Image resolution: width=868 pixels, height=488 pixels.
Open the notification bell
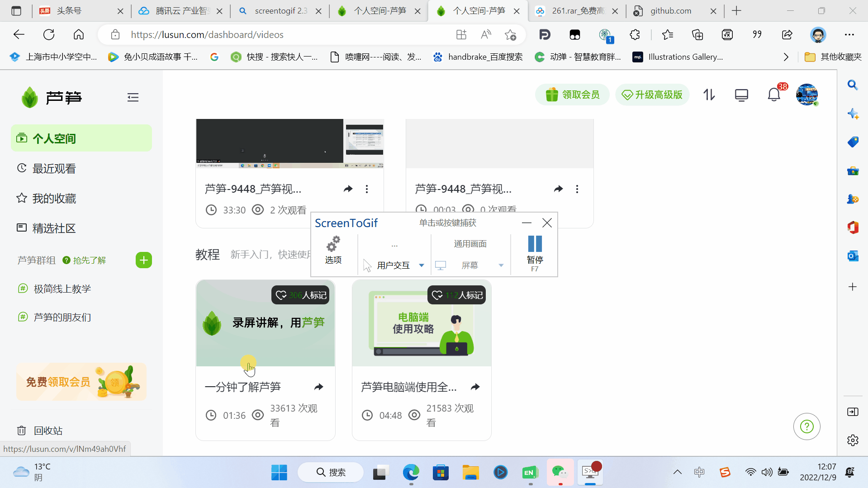pyautogui.click(x=773, y=95)
